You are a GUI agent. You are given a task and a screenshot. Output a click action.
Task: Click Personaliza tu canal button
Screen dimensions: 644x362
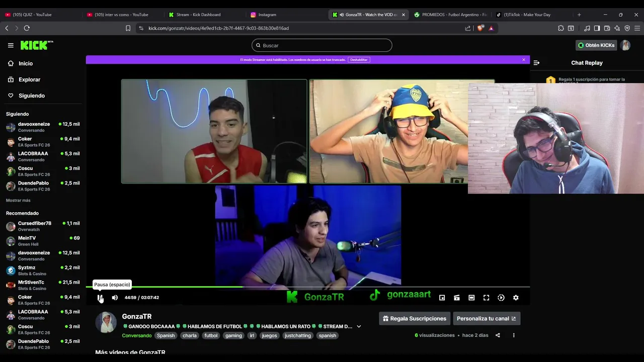coord(486,318)
